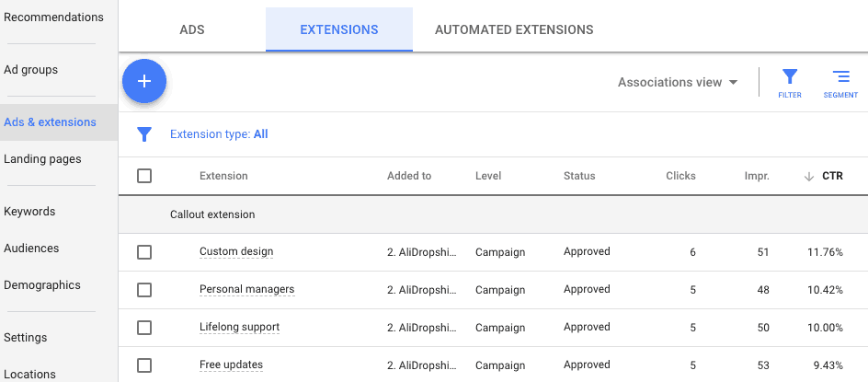Go to Landing pages in sidebar

click(x=42, y=159)
